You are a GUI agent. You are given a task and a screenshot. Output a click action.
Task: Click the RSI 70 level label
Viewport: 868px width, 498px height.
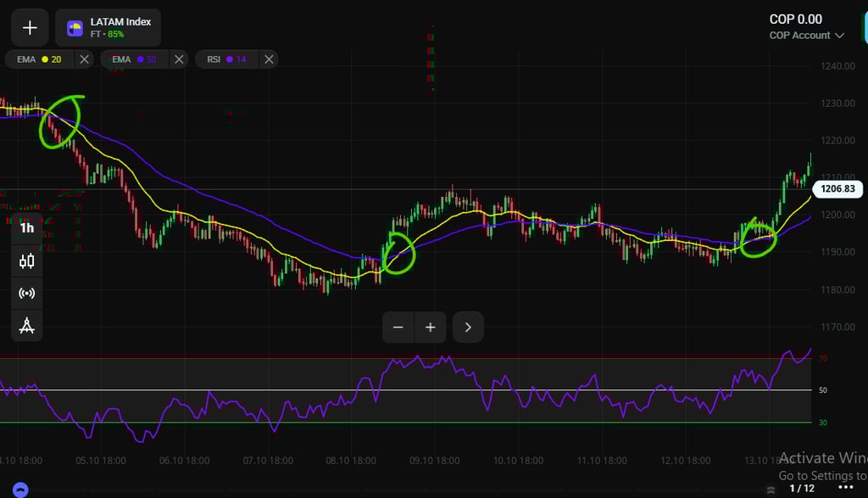pos(823,358)
